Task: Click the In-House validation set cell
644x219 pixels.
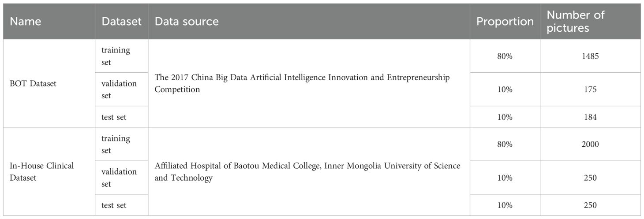Action: pyautogui.click(x=119, y=178)
